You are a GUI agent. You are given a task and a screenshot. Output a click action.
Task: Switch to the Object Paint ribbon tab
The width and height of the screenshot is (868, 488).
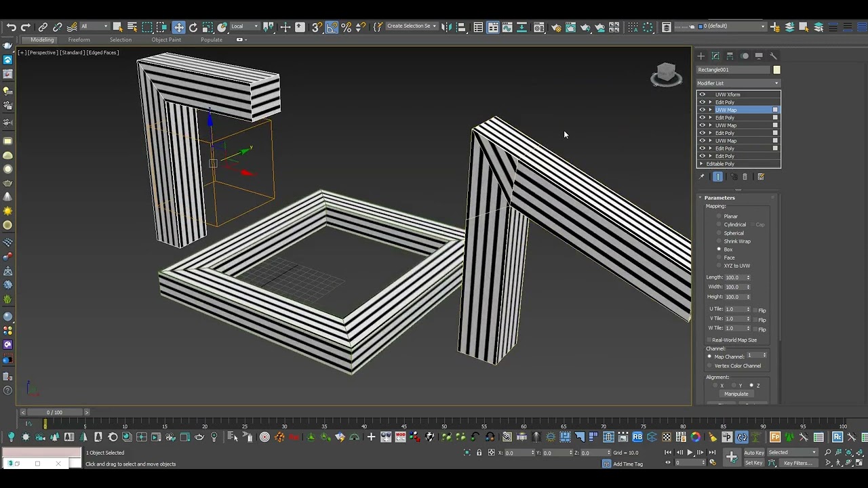pos(166,40)
